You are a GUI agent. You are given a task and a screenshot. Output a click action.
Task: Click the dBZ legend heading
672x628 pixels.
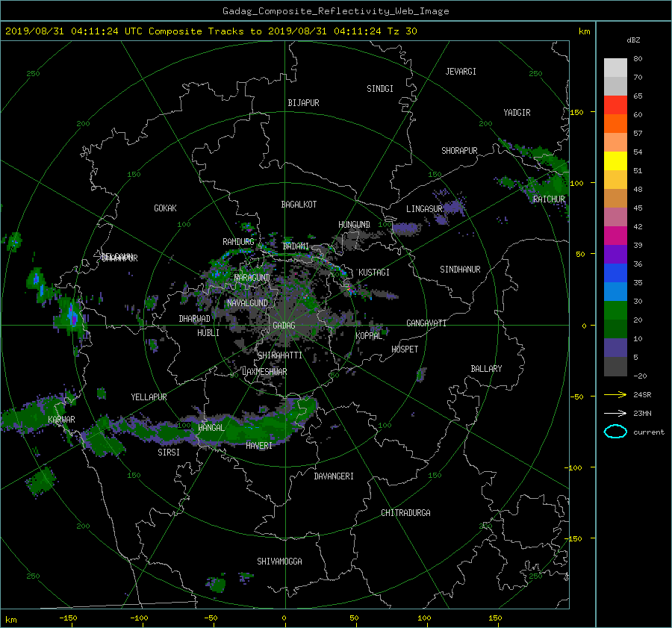633,40
